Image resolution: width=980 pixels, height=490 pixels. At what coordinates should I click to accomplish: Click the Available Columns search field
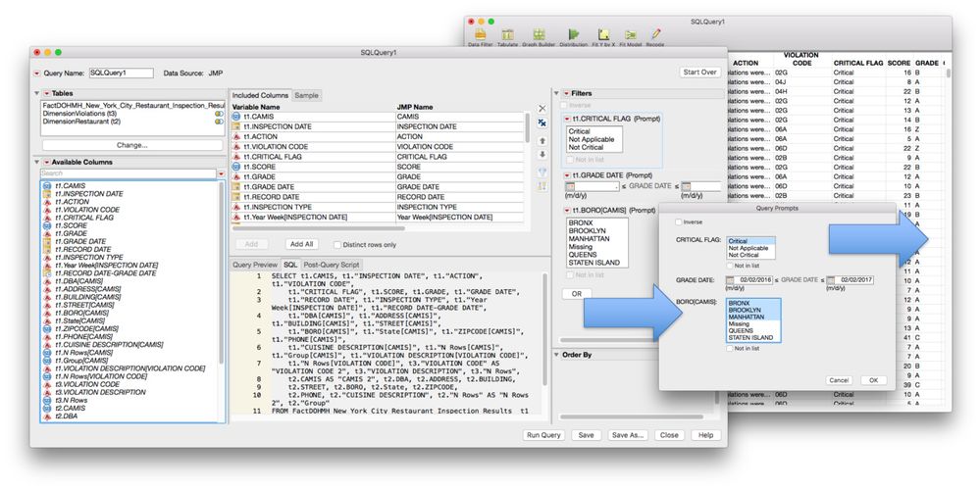click(x=129, y=173)
